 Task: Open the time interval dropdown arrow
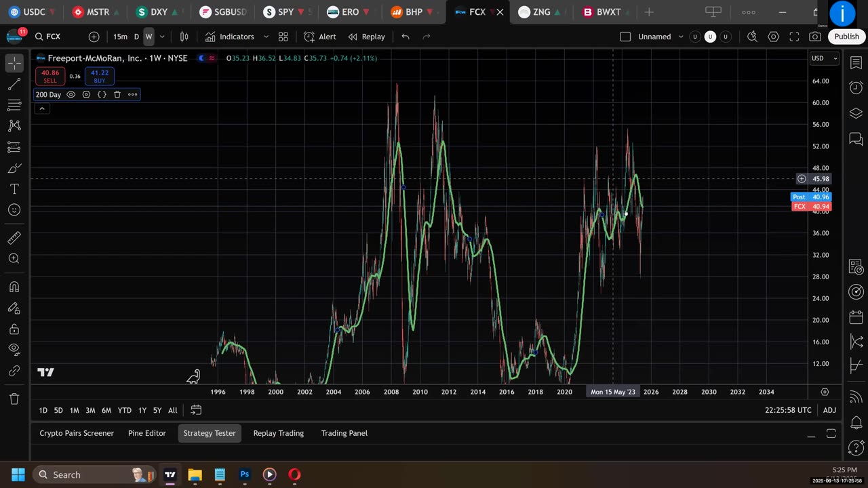(x=162, y=37)
